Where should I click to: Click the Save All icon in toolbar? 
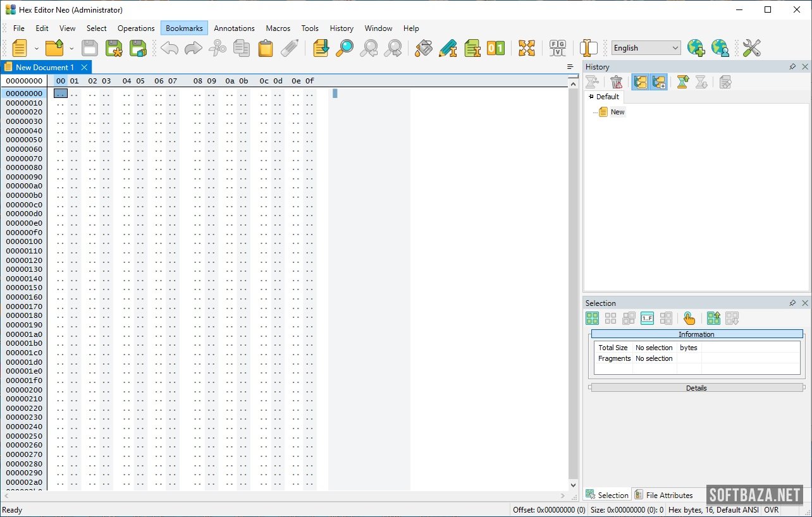138,48
